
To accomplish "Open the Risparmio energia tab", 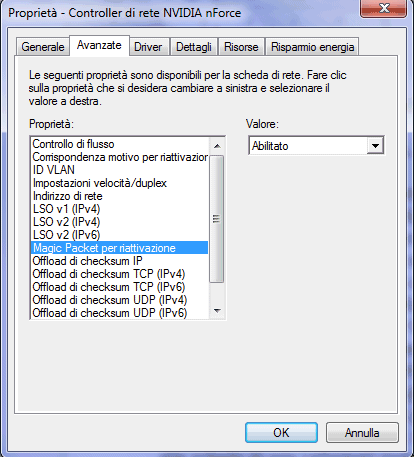I will 312,47.
